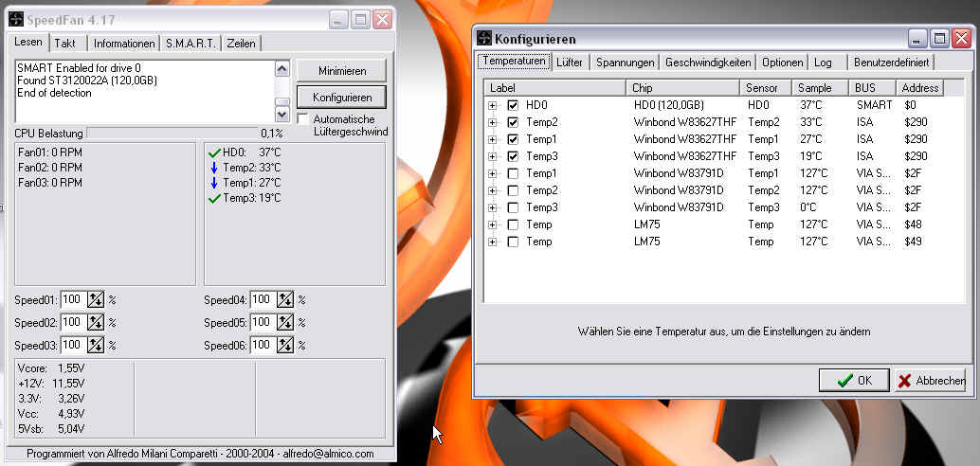
Task: Open the Optionen tab
Action: (783, 63)
